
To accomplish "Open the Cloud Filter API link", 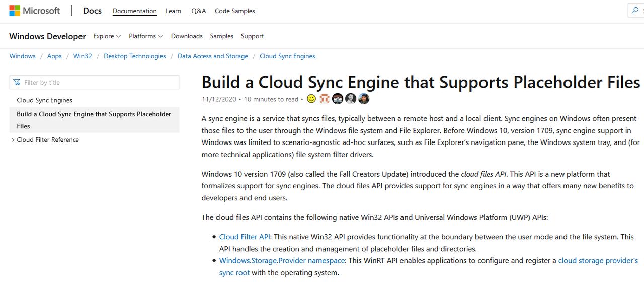I will pos(245,237).
